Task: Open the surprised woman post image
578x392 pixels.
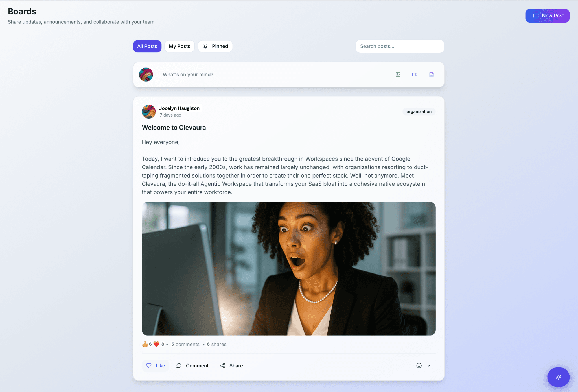Action: [x=289, y=269]
